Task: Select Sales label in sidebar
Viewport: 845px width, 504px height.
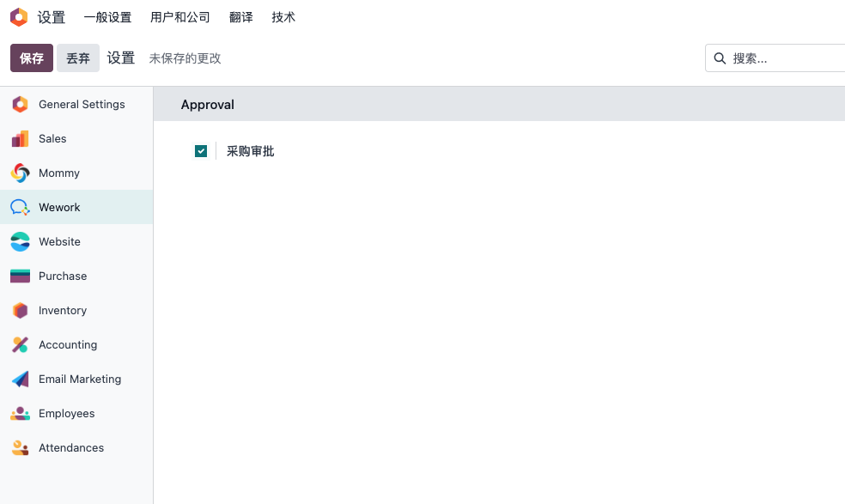Action: point(53,138)
